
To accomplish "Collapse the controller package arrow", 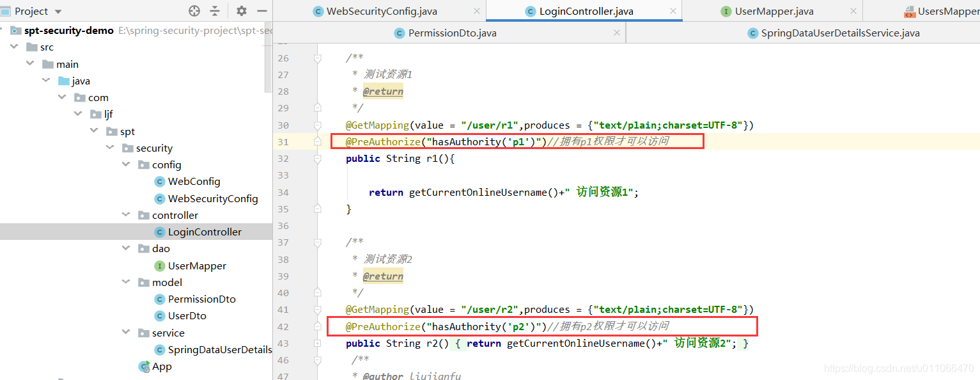I will click(126, 215).
